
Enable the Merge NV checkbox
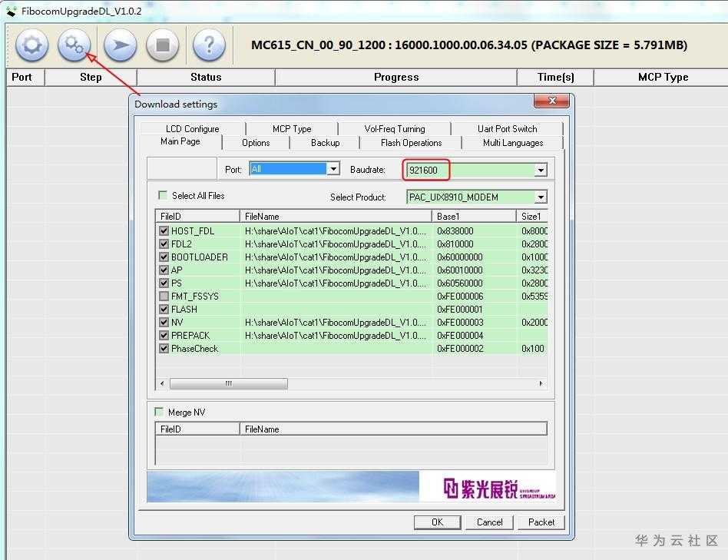click(x=159, y=412)
